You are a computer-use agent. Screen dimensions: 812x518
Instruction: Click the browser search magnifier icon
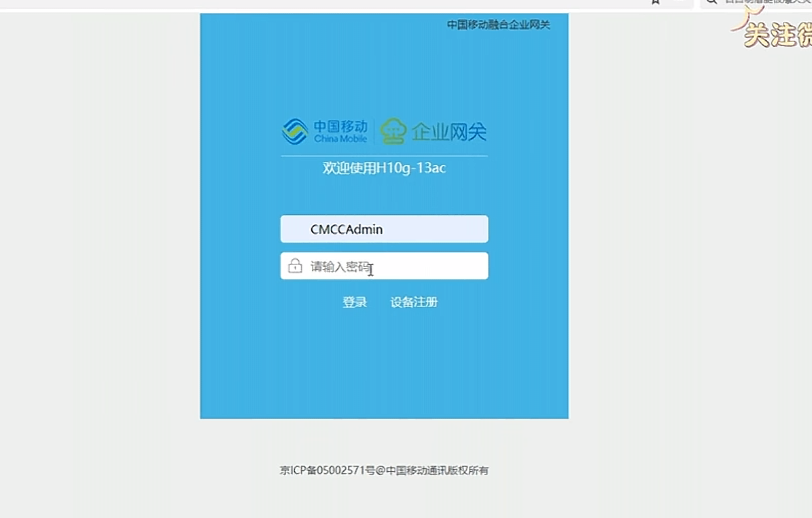pyautogui.click(x=712, y=2)
